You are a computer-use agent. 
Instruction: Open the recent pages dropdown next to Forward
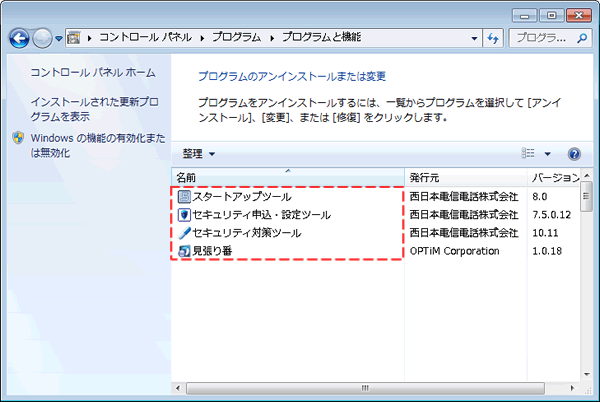pyautogui.click(x=59, y=38)
